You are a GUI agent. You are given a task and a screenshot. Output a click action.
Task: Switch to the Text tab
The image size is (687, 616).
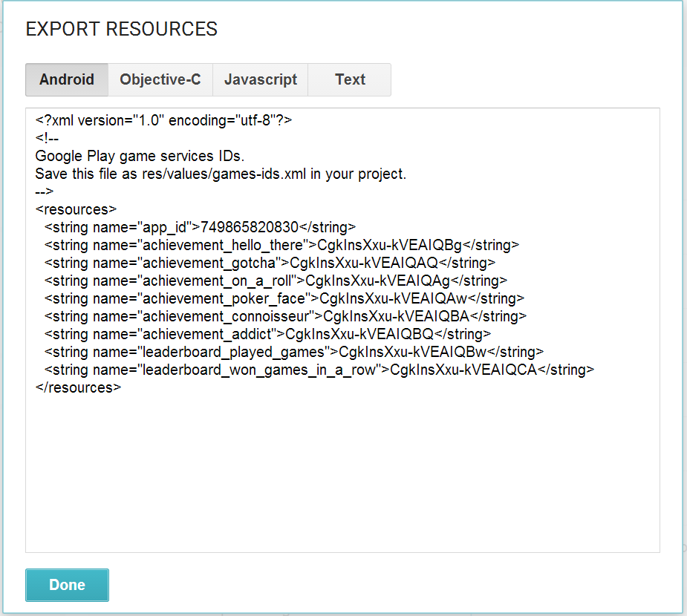[x=350, y=79]
